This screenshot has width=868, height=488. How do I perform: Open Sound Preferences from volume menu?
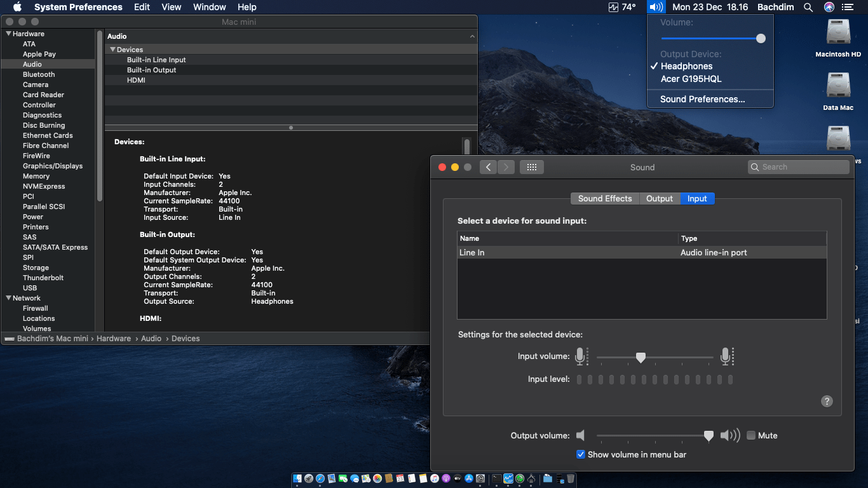tap(702, 99)
